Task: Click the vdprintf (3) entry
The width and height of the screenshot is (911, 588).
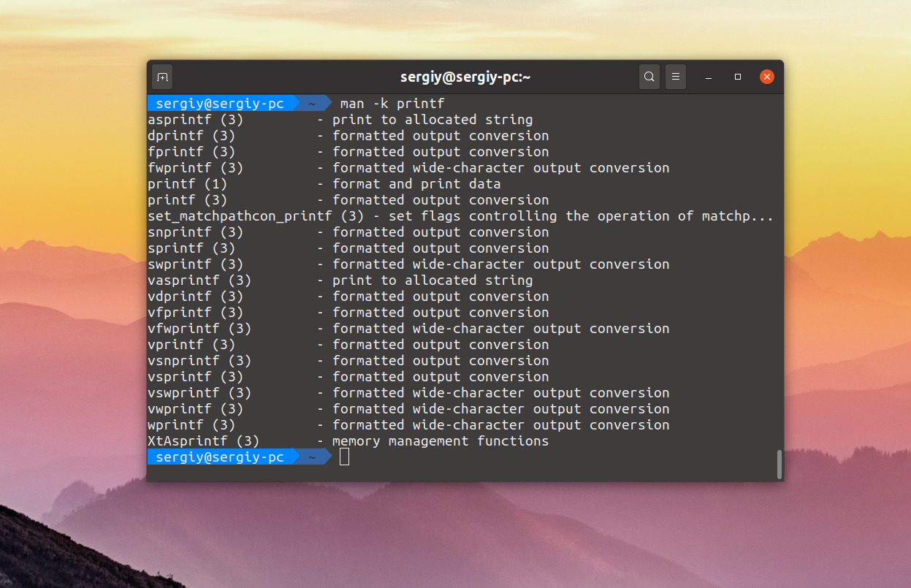Action: pos(195,297)
